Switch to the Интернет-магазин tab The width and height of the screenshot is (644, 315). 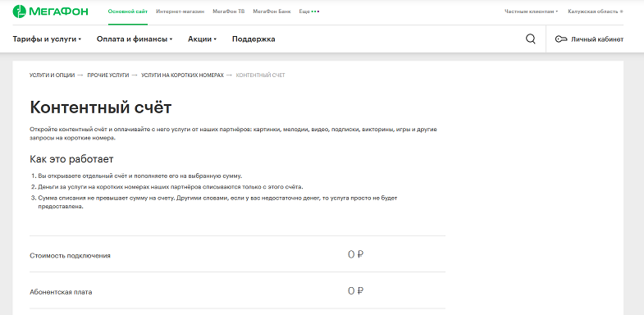coord(180,11)
